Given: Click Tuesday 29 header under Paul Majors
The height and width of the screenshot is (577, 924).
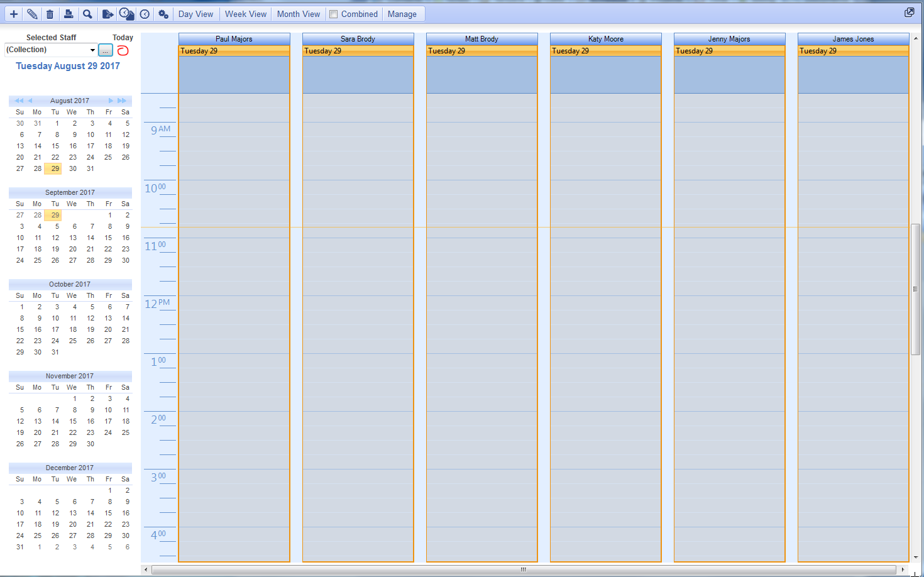Looking at the screenshot, I should [234, 51].
